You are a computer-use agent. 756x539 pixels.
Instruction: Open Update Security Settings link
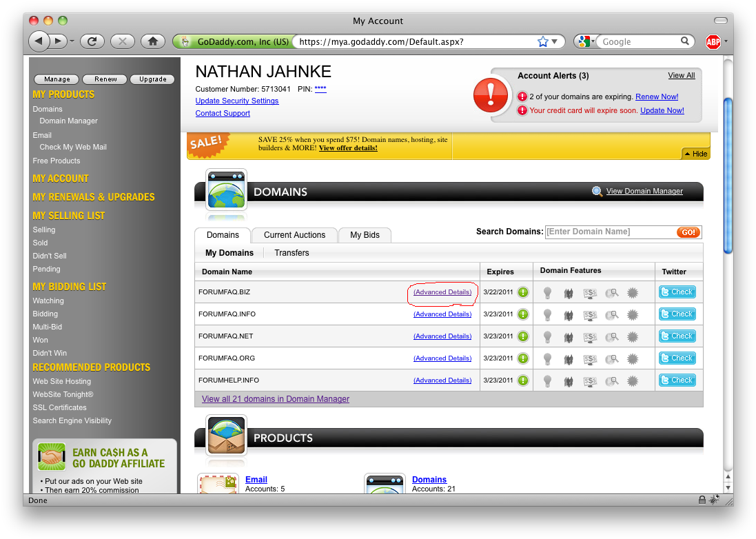(x=237, y=101)
